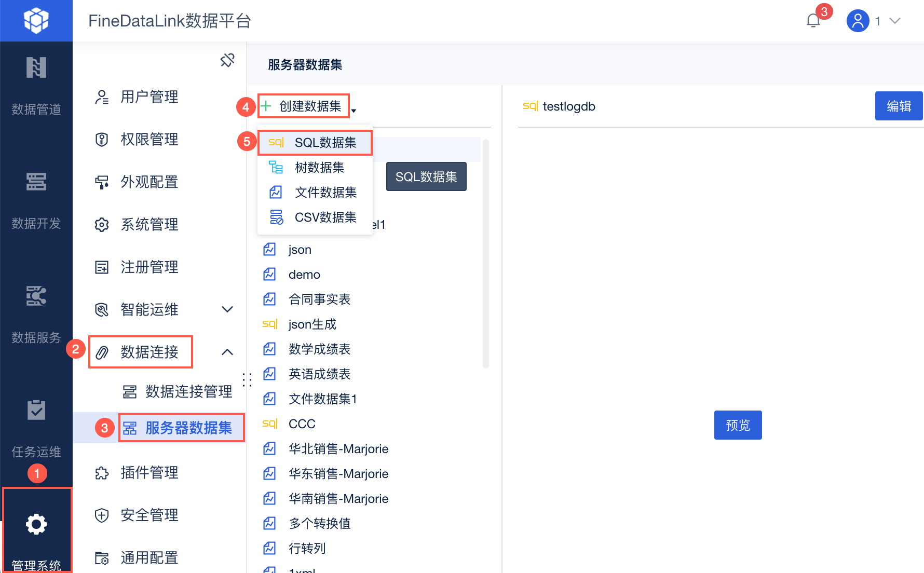
Task: Open the 任务运维 module icon
Action: pos(36,411)
